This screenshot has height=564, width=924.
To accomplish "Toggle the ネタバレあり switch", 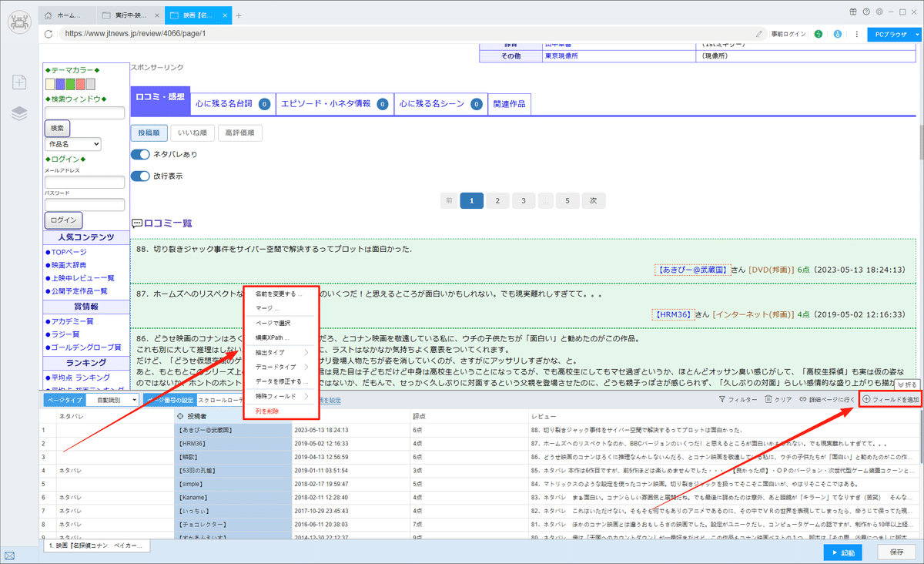I will coord(140,155).
